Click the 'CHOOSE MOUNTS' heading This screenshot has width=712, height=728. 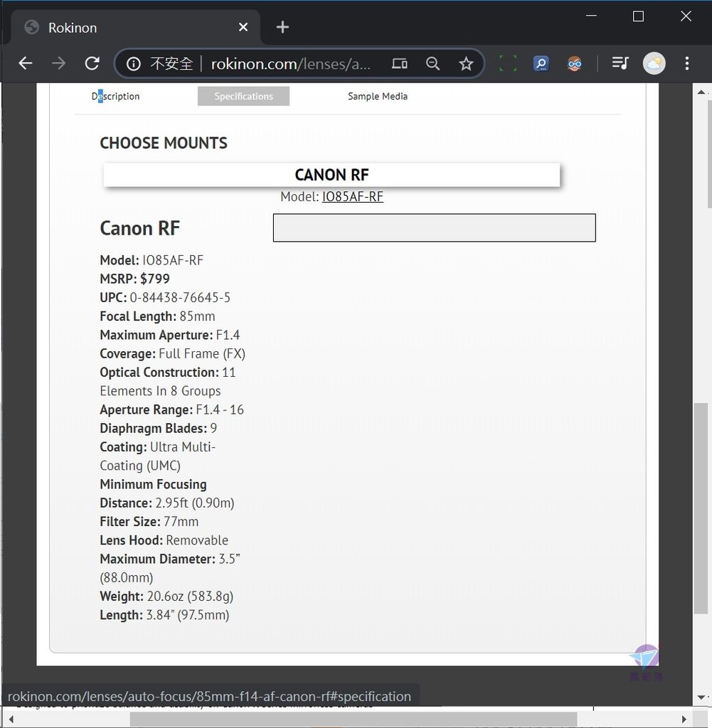click(164, 143)
